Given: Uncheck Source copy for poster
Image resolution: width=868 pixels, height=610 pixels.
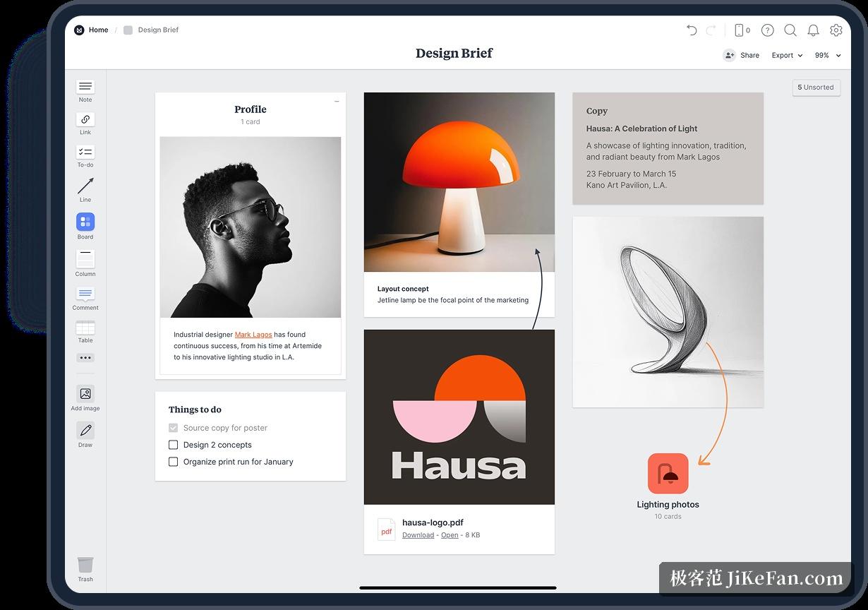Looking at the screenshot, I should tap(173, 428).
